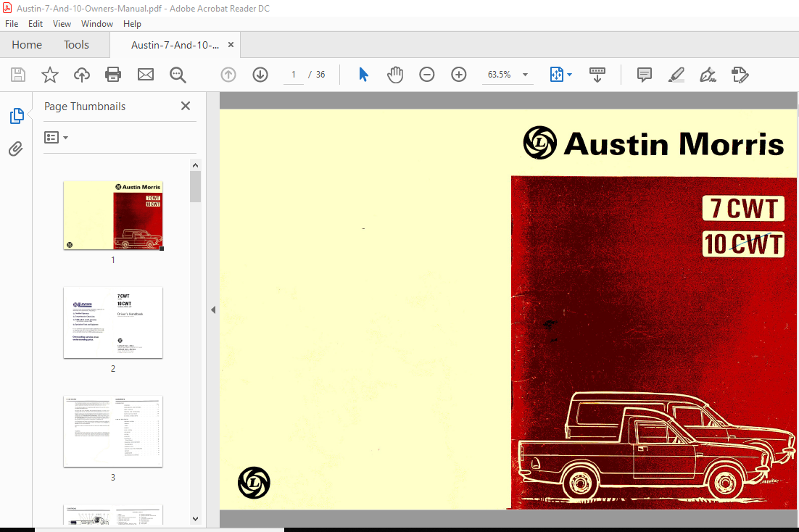Screen dimensions: 799x532
Task: Open the Sign document pen tool
Action: pos(708,75)
